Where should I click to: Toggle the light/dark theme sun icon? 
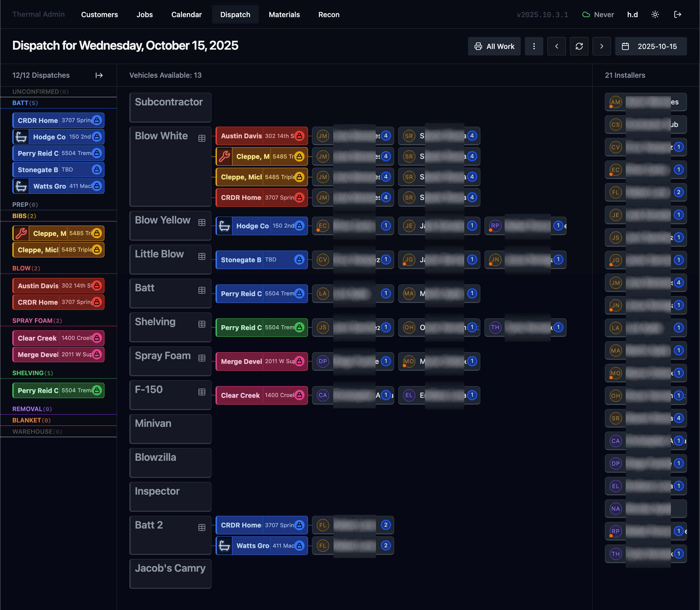655,14
